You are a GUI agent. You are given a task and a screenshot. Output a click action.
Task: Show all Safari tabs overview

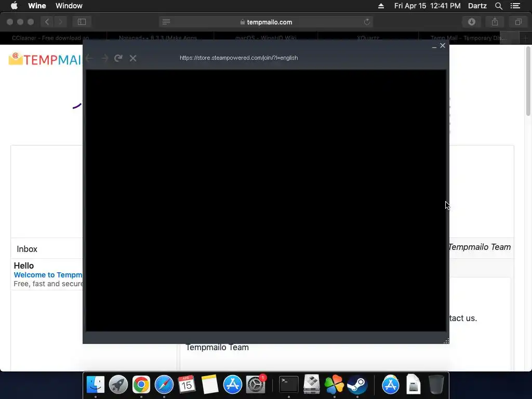click(x=518, y=22)
